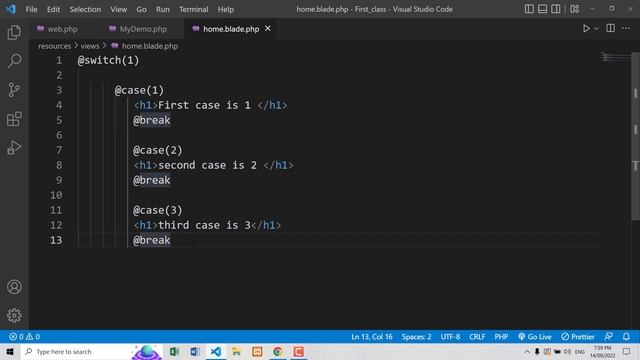The height and width of the screenshot is (360, 640).
Task: Click the resources breadcrumb
Action: point(54,46)
